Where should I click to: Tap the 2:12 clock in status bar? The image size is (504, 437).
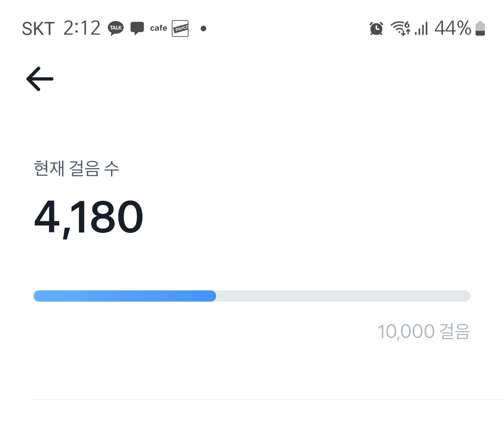[82, 28]
